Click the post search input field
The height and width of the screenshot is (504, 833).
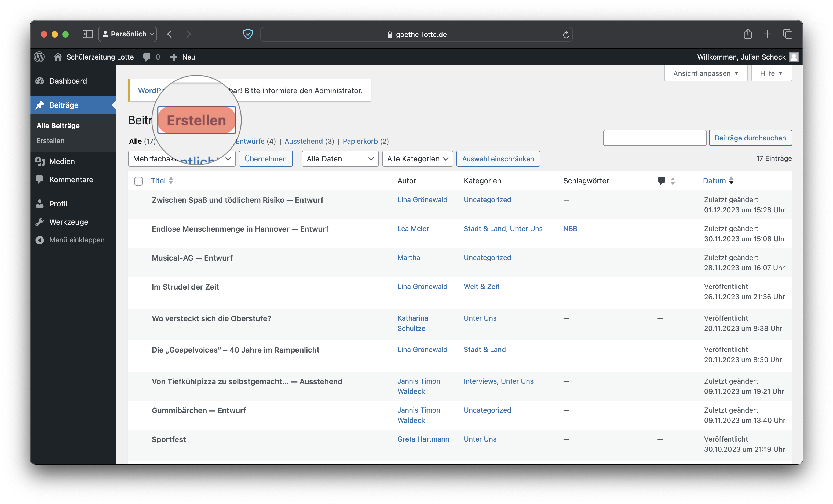tap(654, 138)
